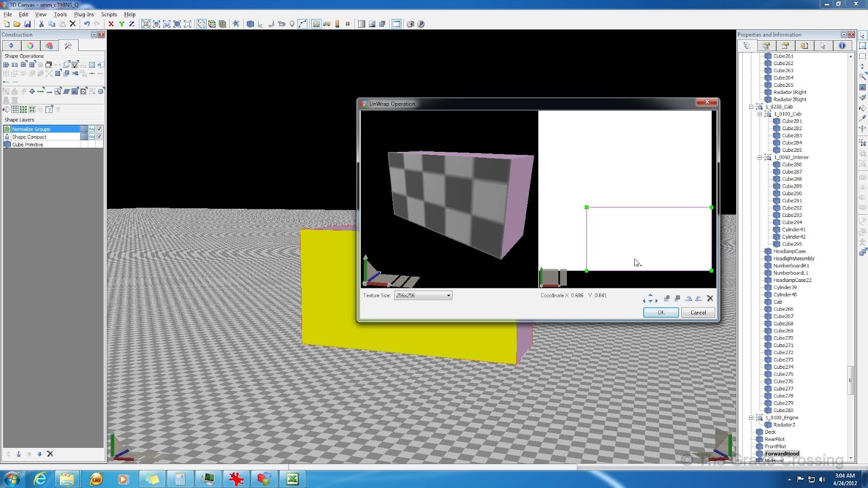Open the File menu
Image resolution: width=868 pixels, height=488 pixels.
click(x=8, y=15)
